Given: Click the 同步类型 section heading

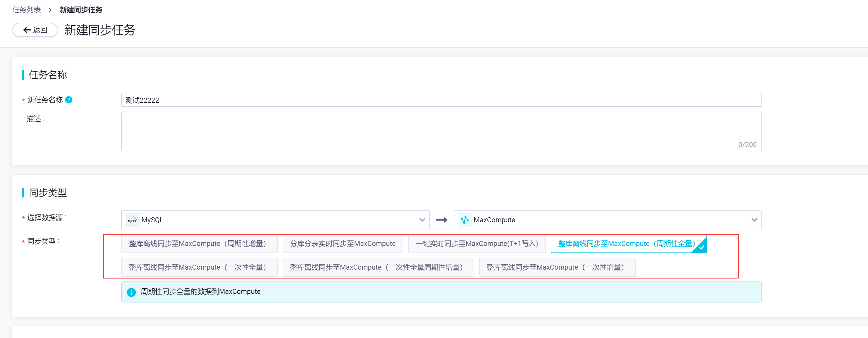Looking at the screenshot, I should [x=48, y=193].
